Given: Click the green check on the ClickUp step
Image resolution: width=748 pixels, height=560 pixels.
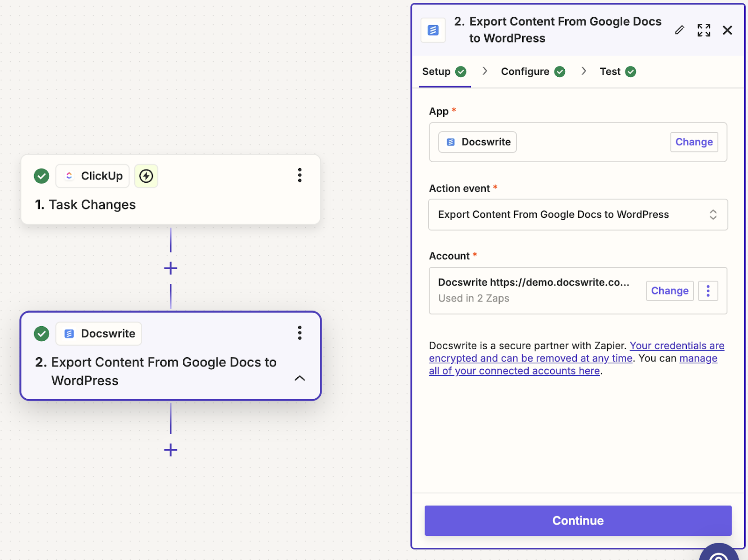Looking at the screenshot, I should point(42,176).
